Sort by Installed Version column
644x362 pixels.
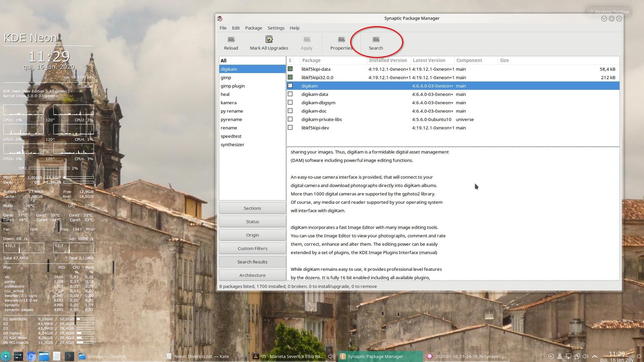coord(389,60)
